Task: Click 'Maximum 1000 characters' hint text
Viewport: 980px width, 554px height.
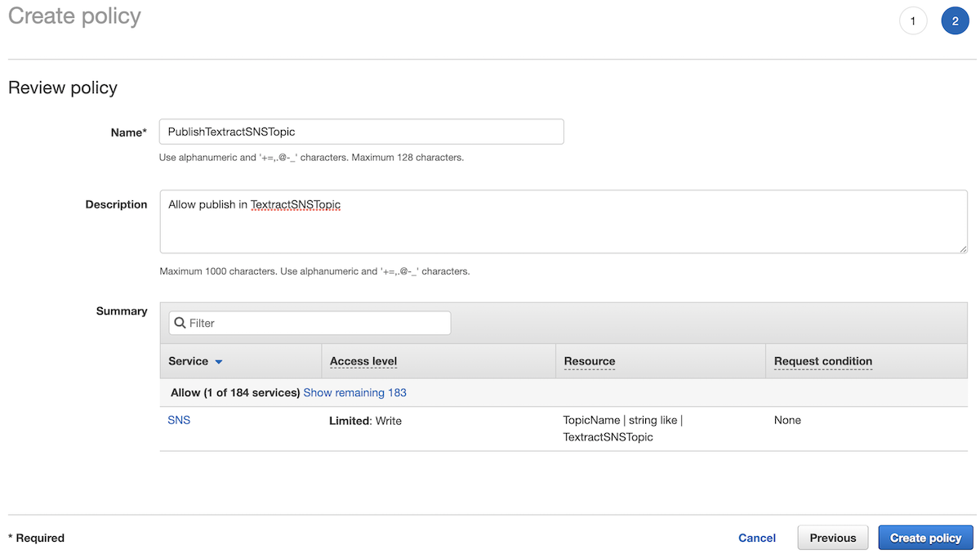Action: click(x=314, y=270)
